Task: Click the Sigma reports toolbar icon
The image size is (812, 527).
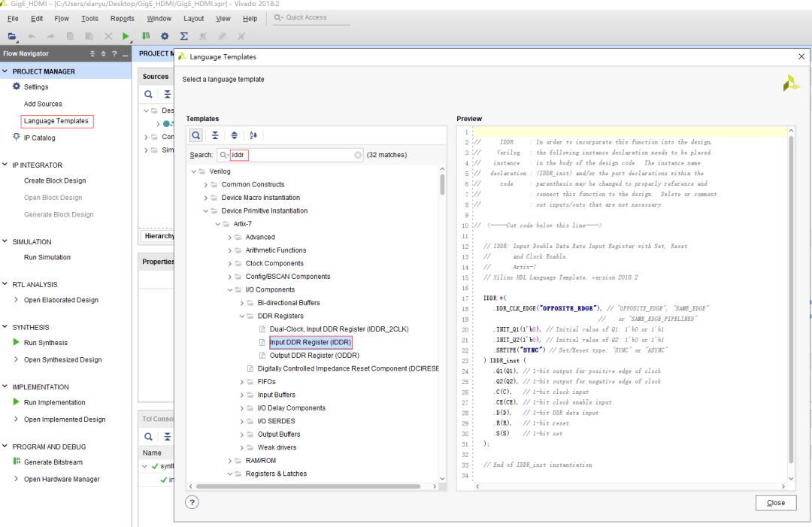Action: [x=184, y=36]
